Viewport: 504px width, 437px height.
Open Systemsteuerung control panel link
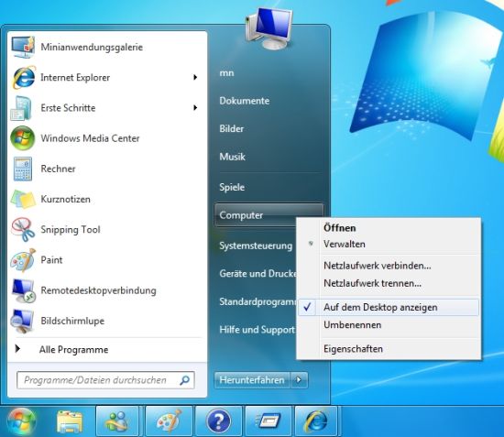pyautogui.click(x=256, y=246)
